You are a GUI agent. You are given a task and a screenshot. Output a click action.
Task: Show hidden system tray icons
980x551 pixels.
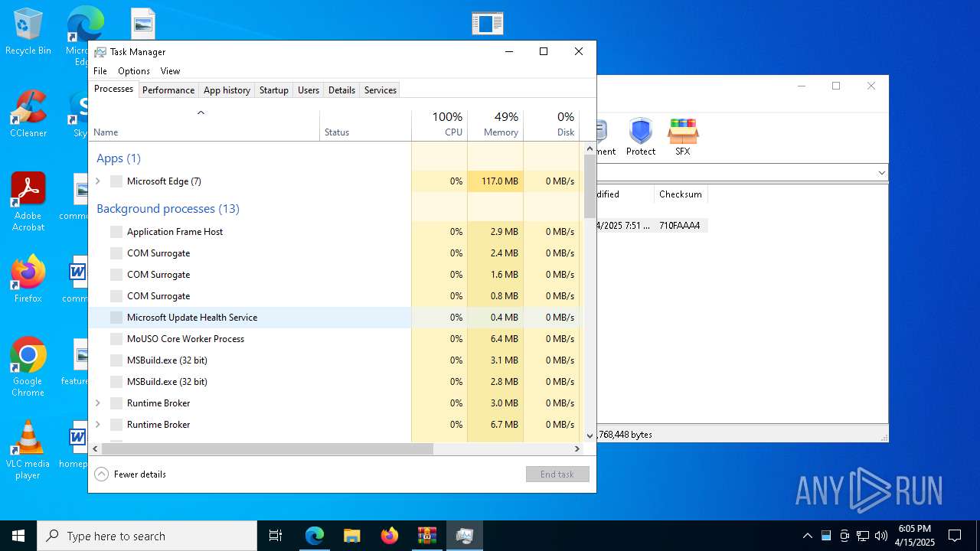coord(808,536)
